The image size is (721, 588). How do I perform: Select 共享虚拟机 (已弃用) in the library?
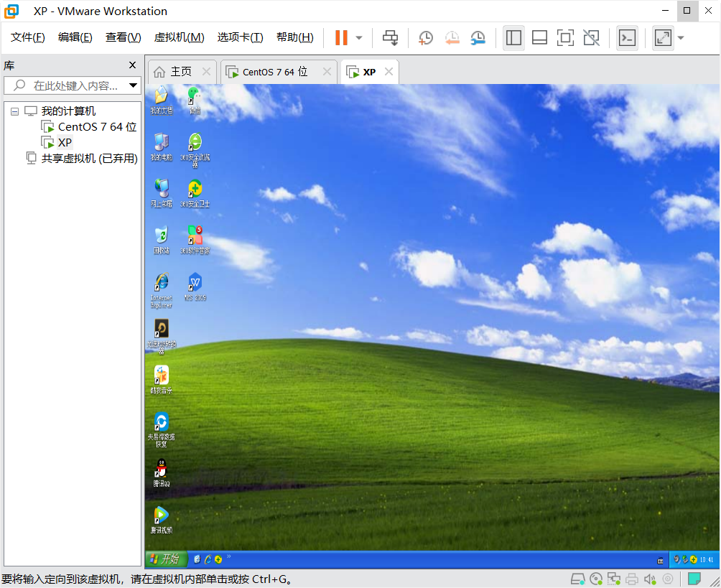tap(82, 158)
